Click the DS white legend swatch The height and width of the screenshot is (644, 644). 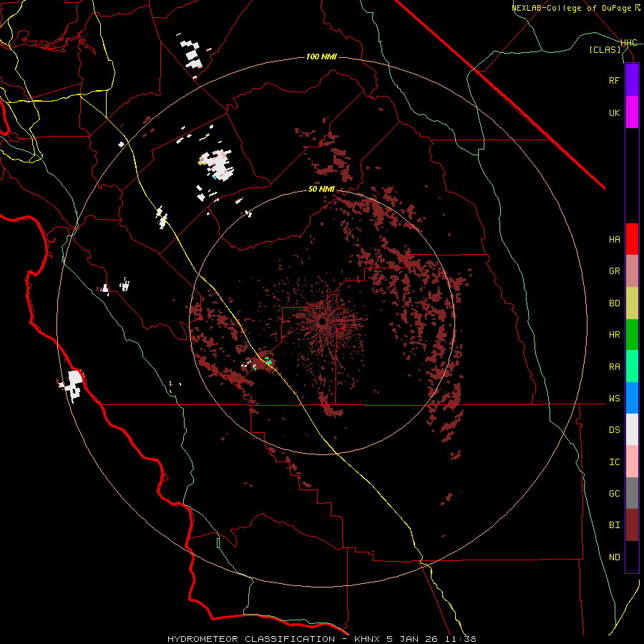coord(632,429)
